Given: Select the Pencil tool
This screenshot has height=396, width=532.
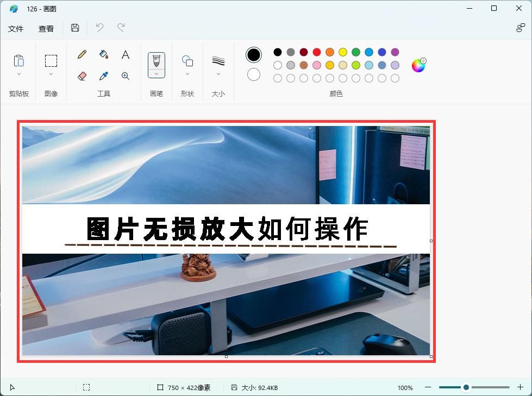Looking at the screenshot, I should (82, 54).
